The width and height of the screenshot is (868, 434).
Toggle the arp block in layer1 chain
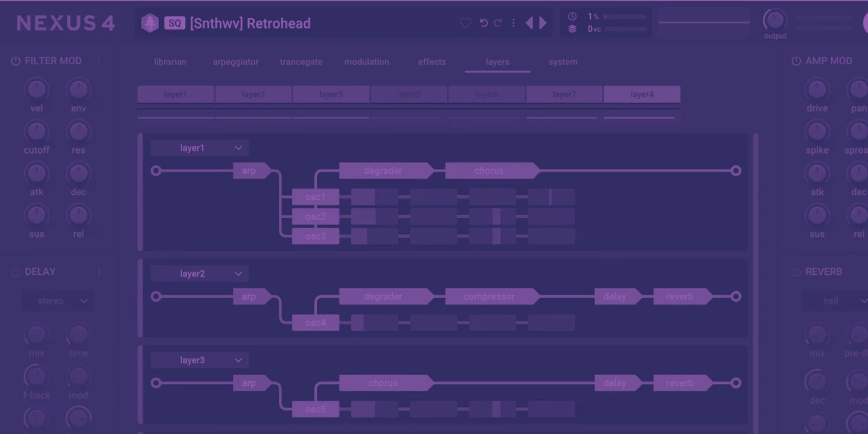[x=252, y=171]
